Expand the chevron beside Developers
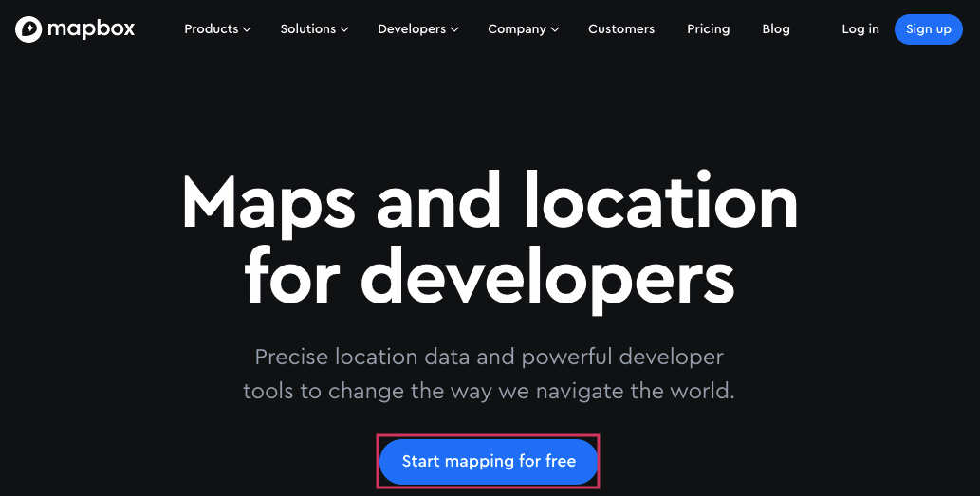The width and height of the screenshot is (980, 496). [x=454, y=30]
